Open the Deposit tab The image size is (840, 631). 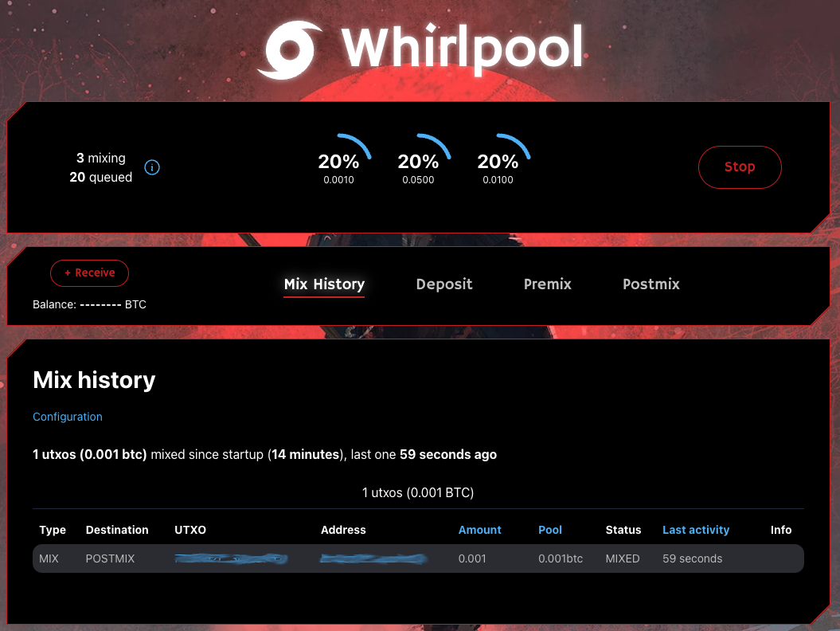click(444, 284)
